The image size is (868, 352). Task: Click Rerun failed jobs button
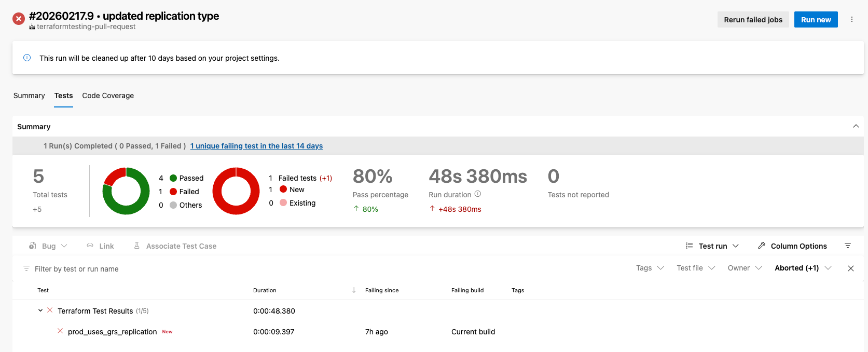(x=753, y=20)
